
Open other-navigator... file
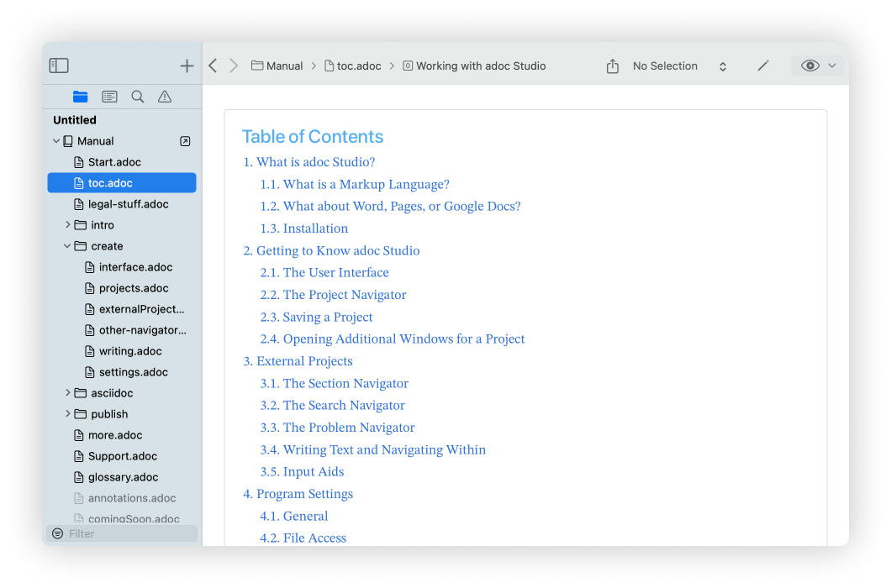click(x=122, y=330)
